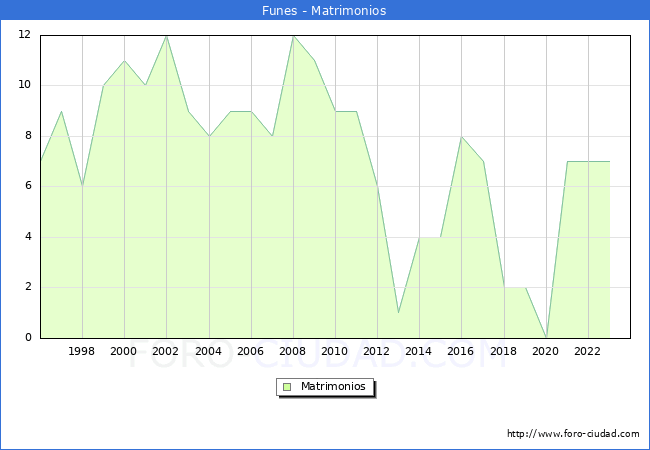Select the 2008 x-axis label
This screenshot has width=650, height=450.
(293, 351)
